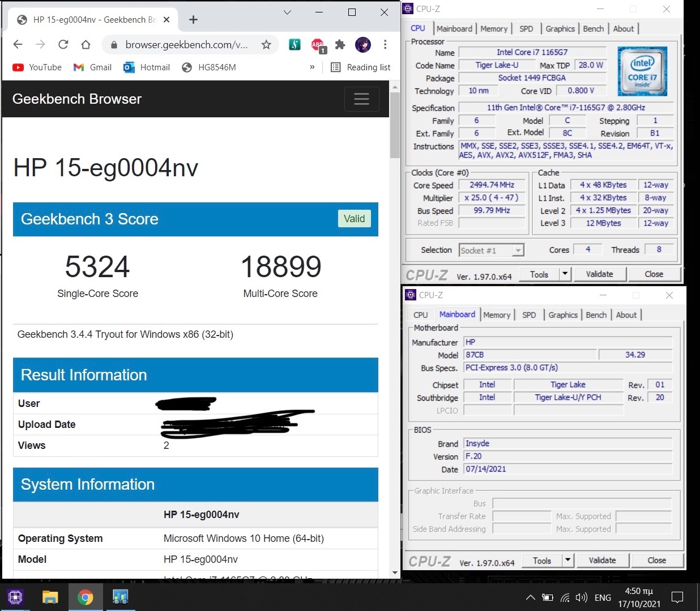Go back using the browser's back arrow
Image resolution: width=700 pixels, height=611 pixels.
[18, 44]
